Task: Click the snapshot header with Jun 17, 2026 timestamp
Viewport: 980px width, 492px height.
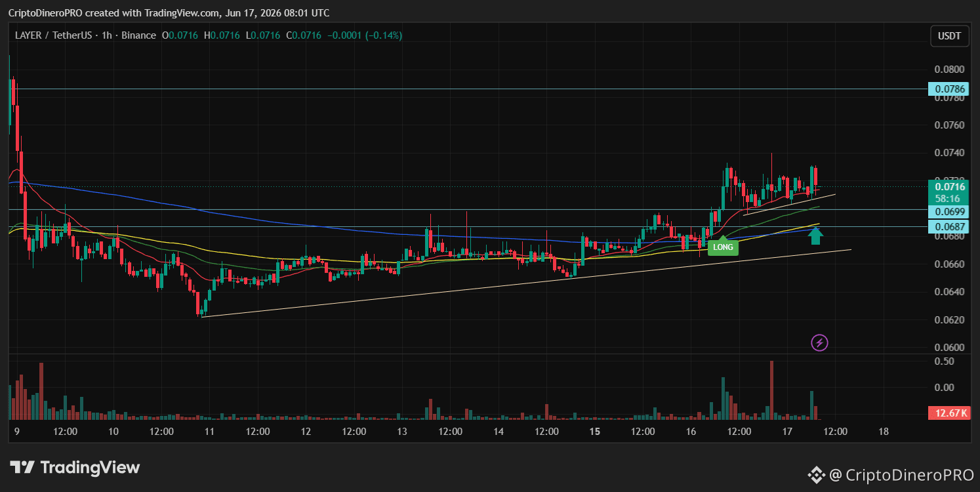Action: tap(169, 13)
